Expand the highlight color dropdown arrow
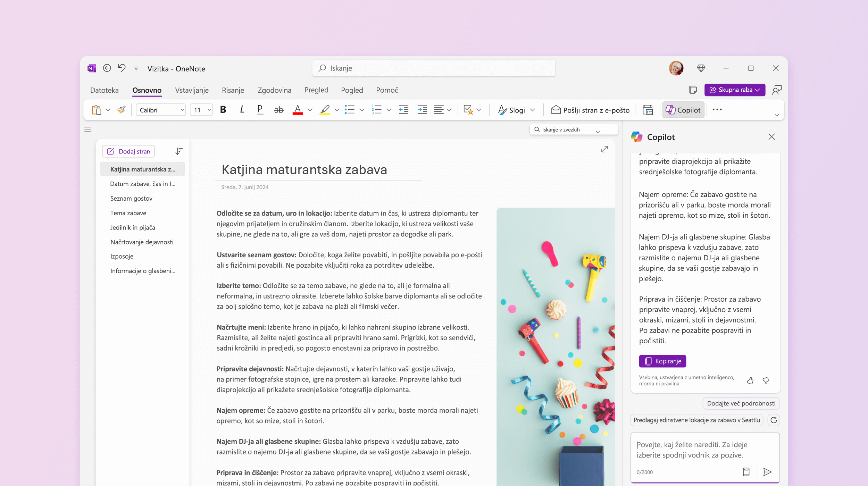 (x=337, y=110)
